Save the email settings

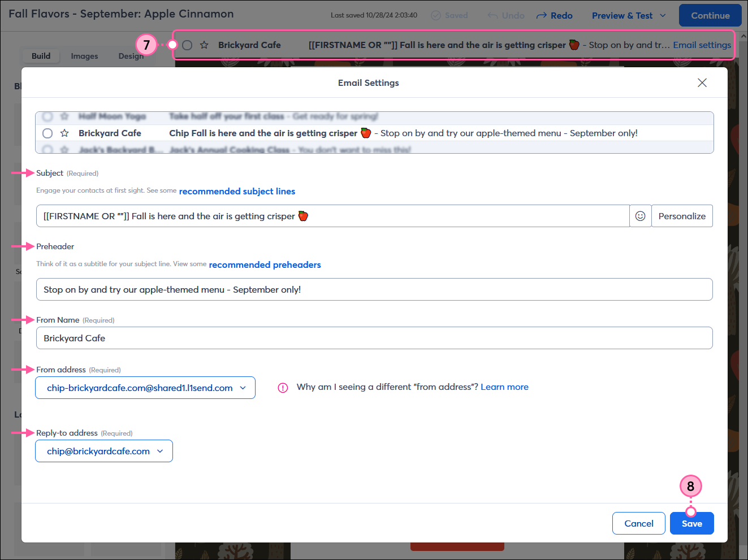pos(692,523)
